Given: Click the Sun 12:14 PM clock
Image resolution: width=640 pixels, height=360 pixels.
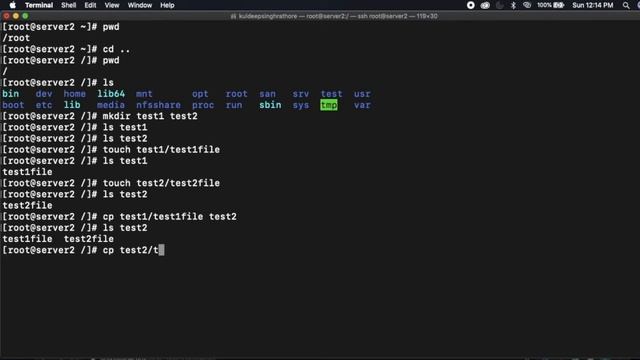Looking at the screenshot, I should 593,5.
